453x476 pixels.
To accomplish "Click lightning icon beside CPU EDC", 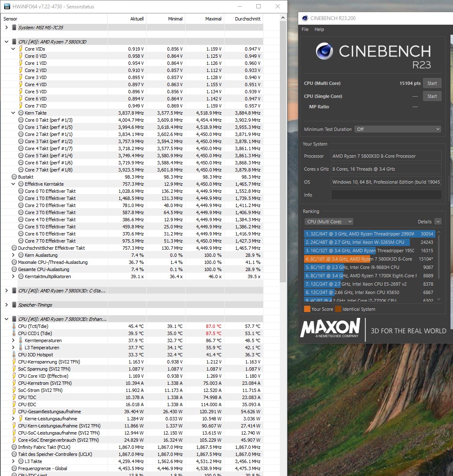I will tap(14, 404).
